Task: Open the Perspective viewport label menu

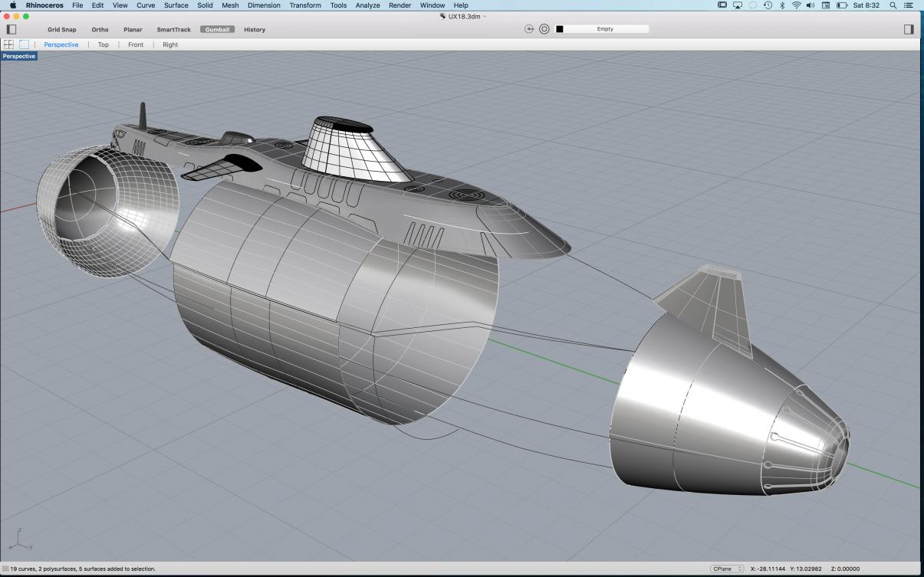Action: (18, 56)
